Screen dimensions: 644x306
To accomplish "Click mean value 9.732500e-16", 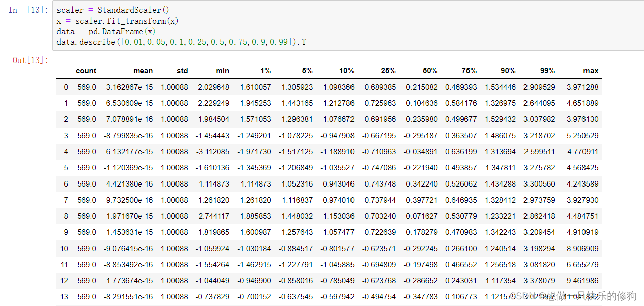I will click(x=129, y=200).
